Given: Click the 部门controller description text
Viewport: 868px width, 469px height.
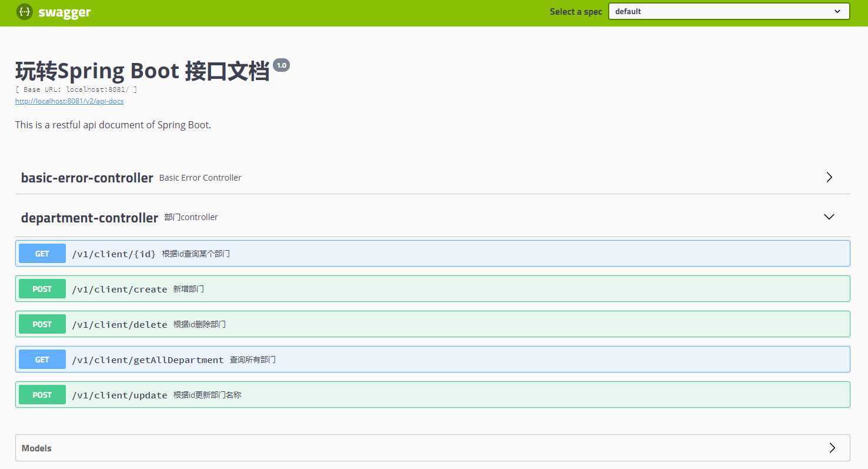Looking at the screenshot, I should click(x=191, y=217).
